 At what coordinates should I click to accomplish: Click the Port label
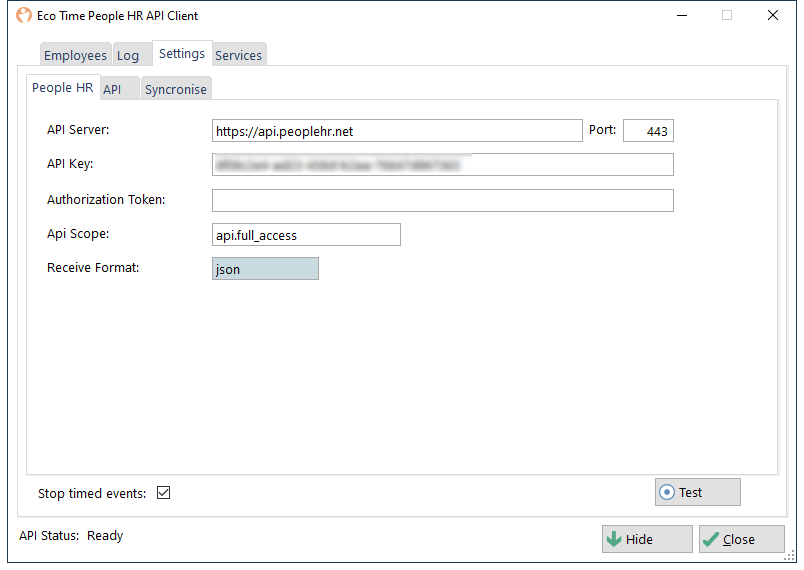602,130
